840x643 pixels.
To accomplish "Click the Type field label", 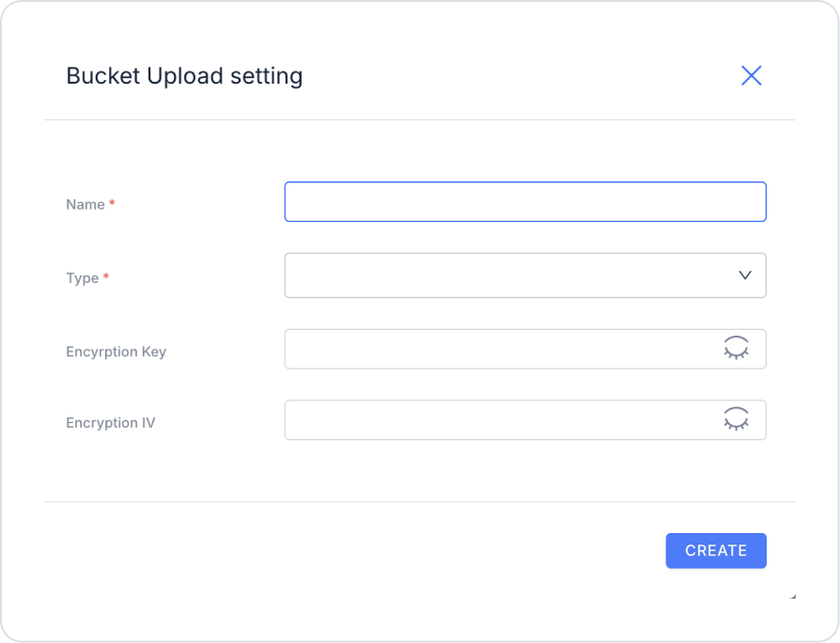I will [x=83, y=278].
